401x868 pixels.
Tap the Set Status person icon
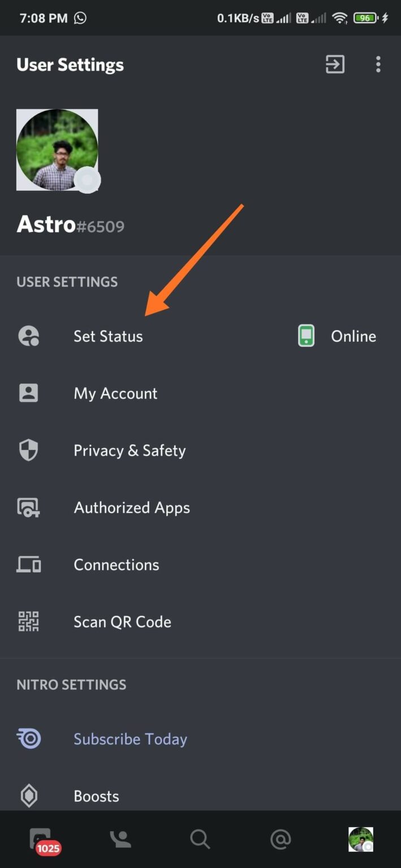[29, 336]
